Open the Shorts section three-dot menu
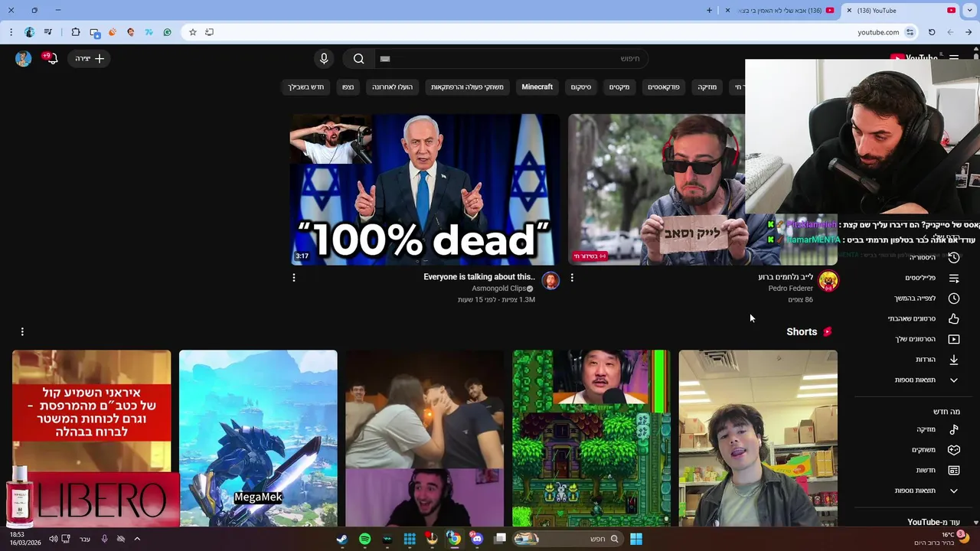The image size is (980, 551). tap(22, 331)
